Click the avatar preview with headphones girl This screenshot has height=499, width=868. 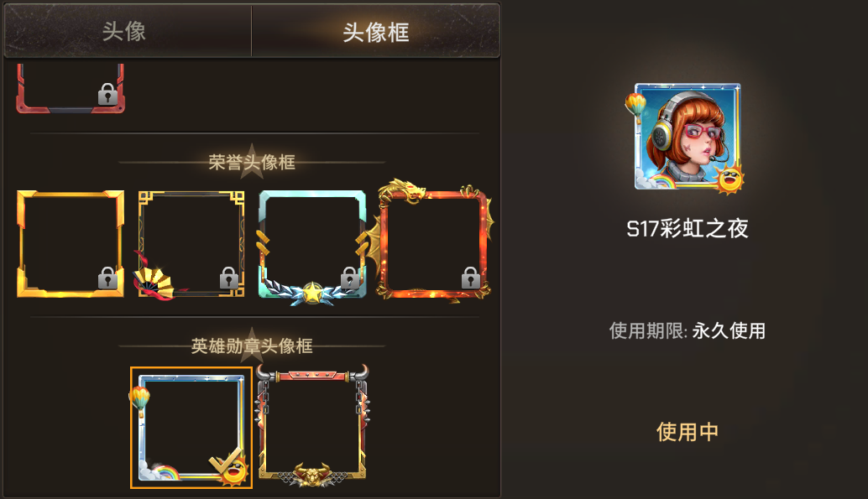click(687, 138)
